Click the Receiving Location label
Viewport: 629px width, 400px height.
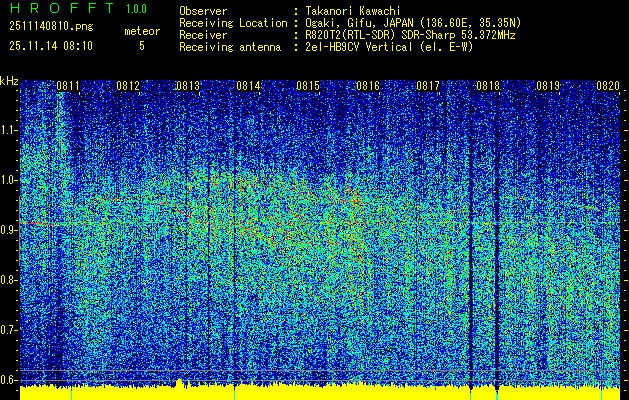tap(233, 23)
